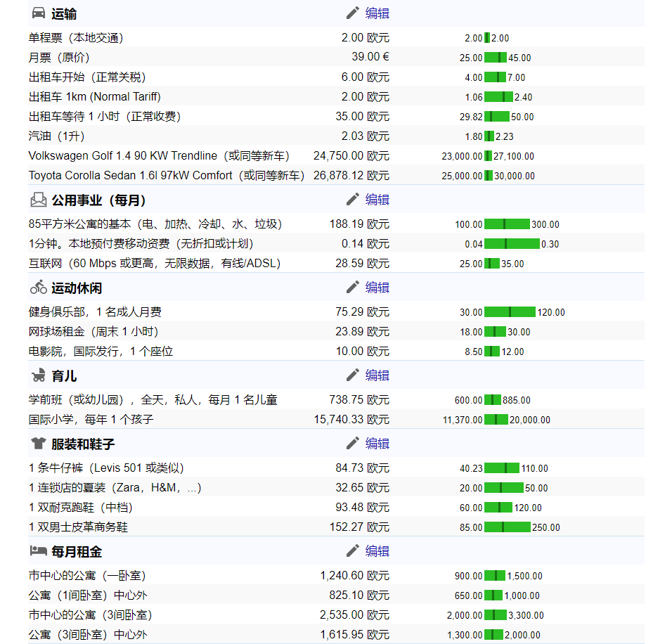Click the pencil icon in the 运输 section
The width and height of the screenshot is (672, 644).
351,12
